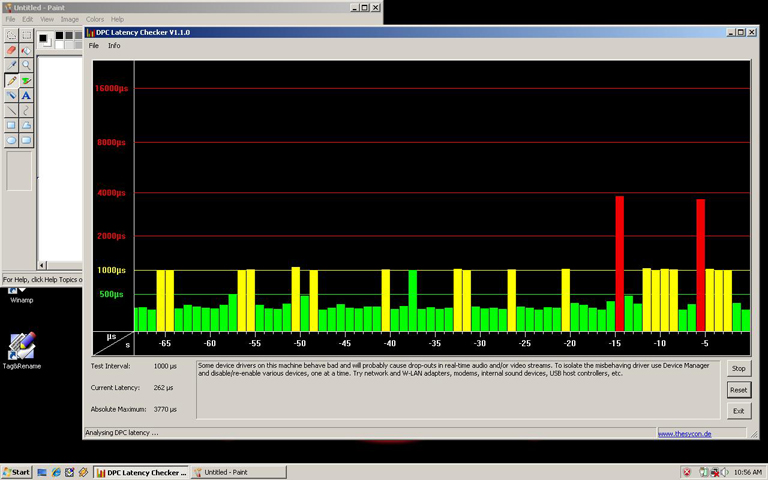
Task: Open the Colors menu in Paint window
Action: click(x=95, y=19)
